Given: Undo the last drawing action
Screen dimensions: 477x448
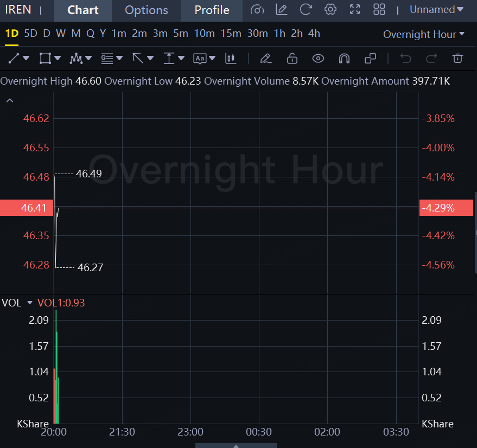Looking at the screenshot, I should (405, 58).
